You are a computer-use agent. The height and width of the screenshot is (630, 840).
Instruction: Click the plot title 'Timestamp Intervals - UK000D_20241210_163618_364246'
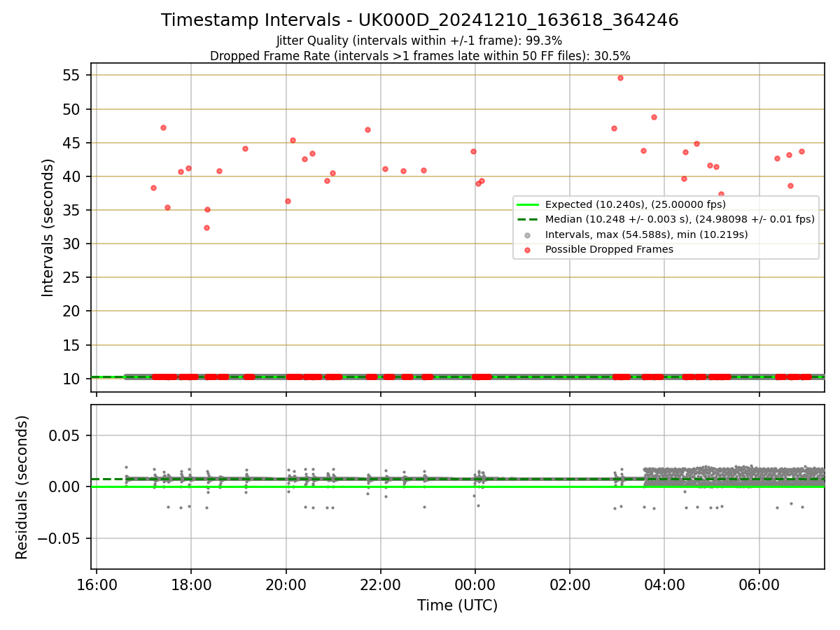coord(420,20)
